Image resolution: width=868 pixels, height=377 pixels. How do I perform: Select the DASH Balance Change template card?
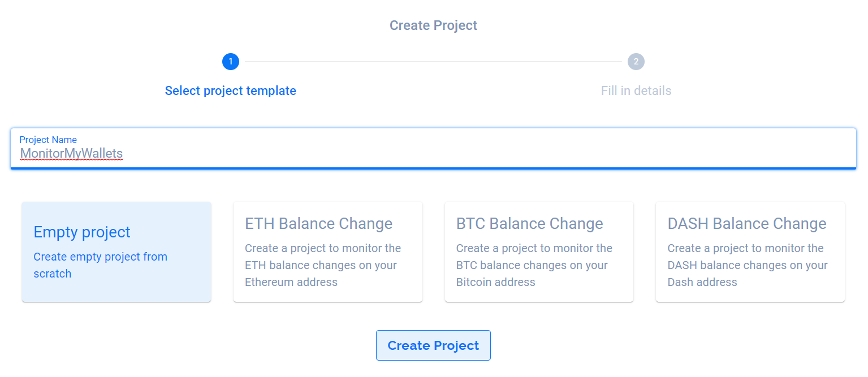click(x=750, y=252)
